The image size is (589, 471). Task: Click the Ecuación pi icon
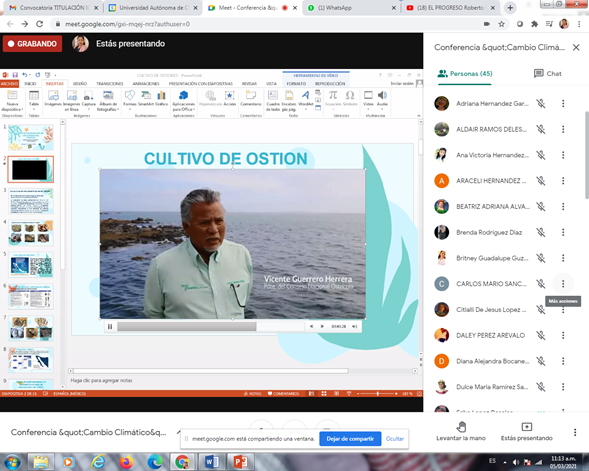pyautogui.click(x=333, y=98)
